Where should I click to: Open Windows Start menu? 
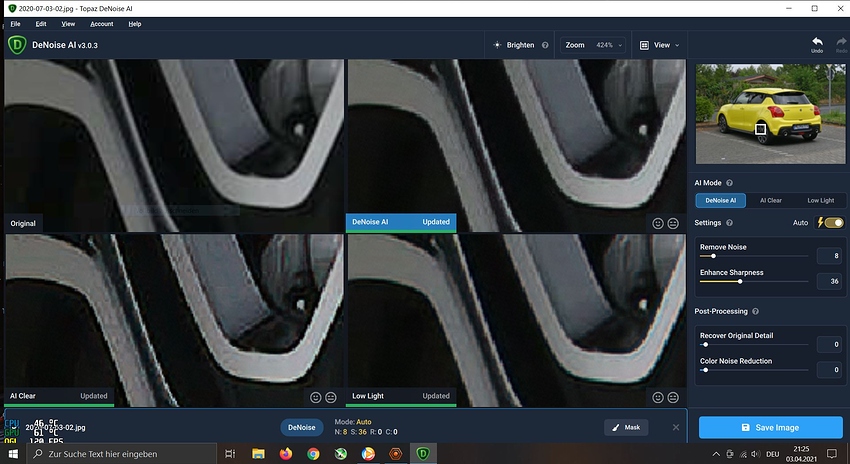click(x=13, y=454)
